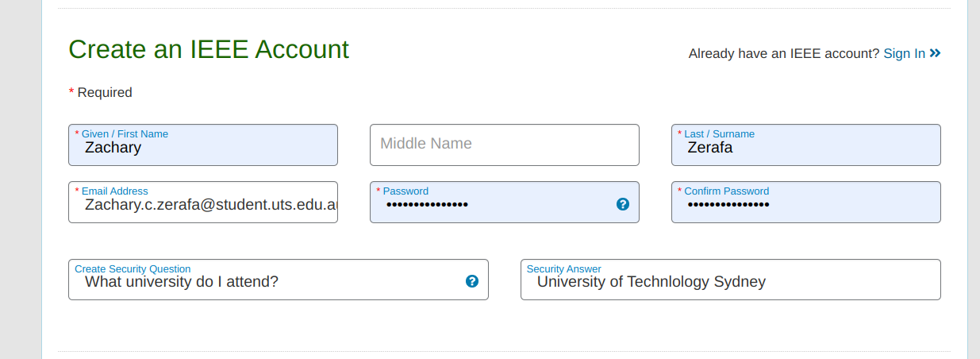Focus the Password entry field
This screenshot has height=359, width=980.
point(492,205)
